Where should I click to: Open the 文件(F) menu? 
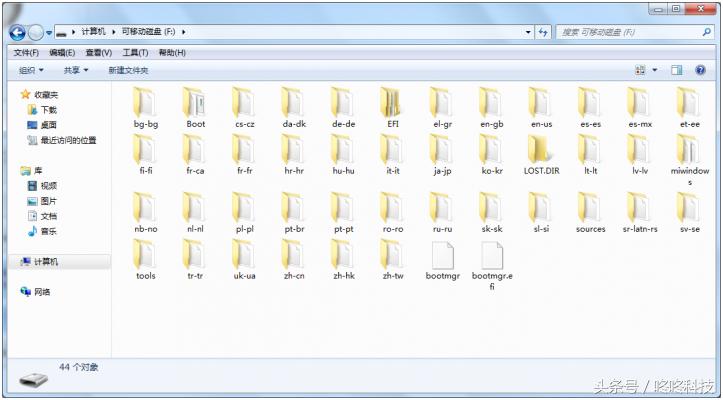tap(26, 53)
